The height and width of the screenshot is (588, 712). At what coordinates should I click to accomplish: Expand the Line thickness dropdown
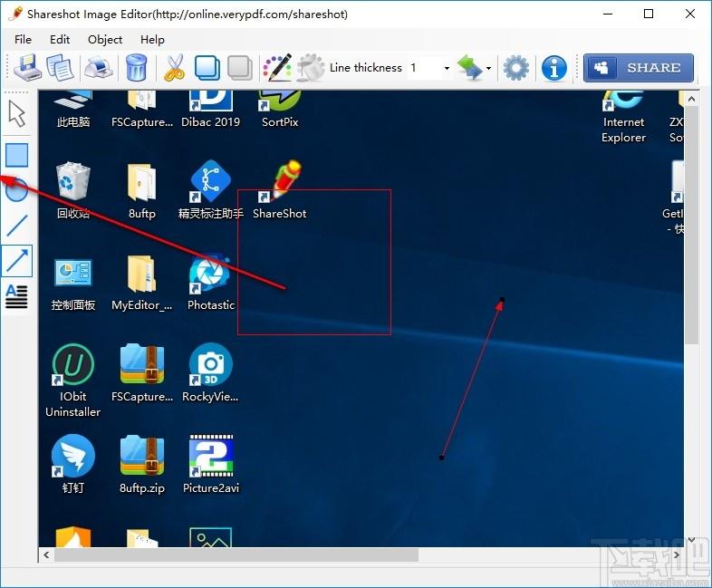click(447, 68)
